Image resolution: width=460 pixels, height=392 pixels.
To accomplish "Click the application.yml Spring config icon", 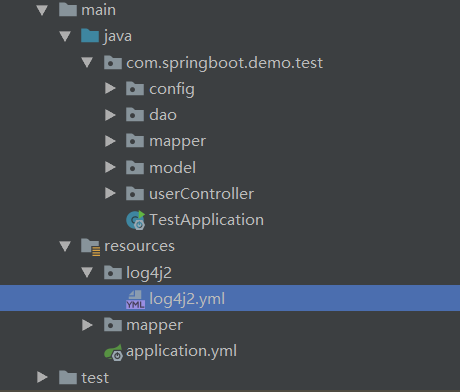I will point(113,353).
